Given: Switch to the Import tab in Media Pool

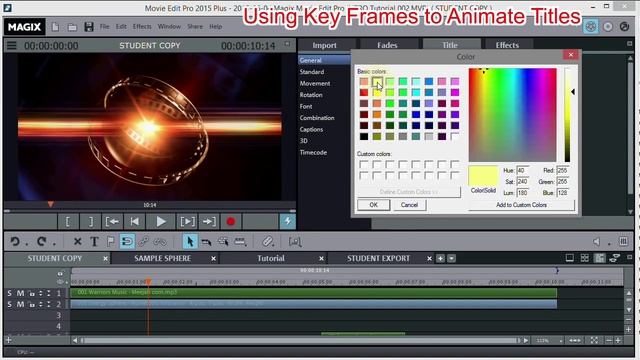Looking at the screenshot, I should click(324, 45).
